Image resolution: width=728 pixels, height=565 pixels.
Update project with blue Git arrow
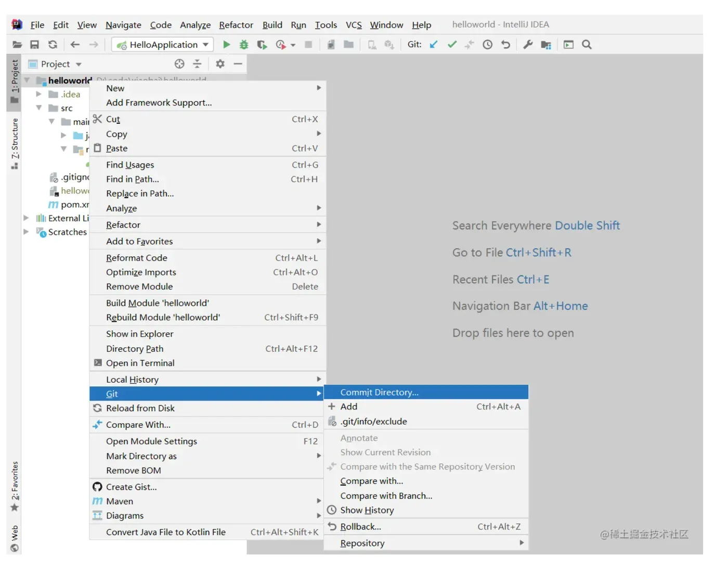click(x=434, y=45)
